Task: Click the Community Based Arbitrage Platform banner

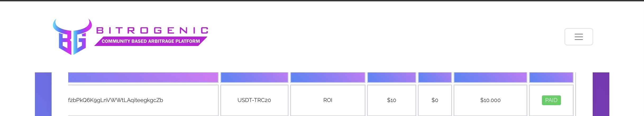Action: click(x=150, y=41)
